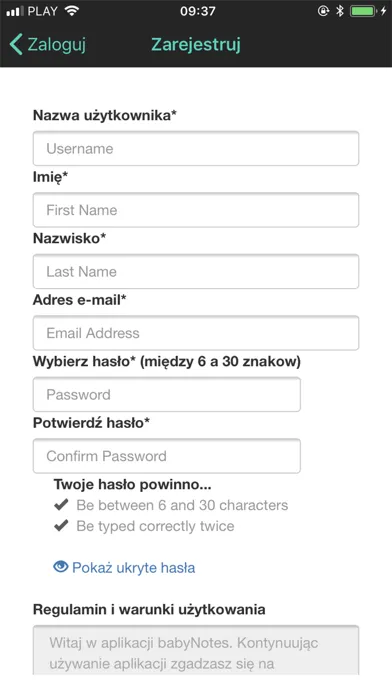
Task: Tap the terms and conditions text box
Action: (196, 650)
